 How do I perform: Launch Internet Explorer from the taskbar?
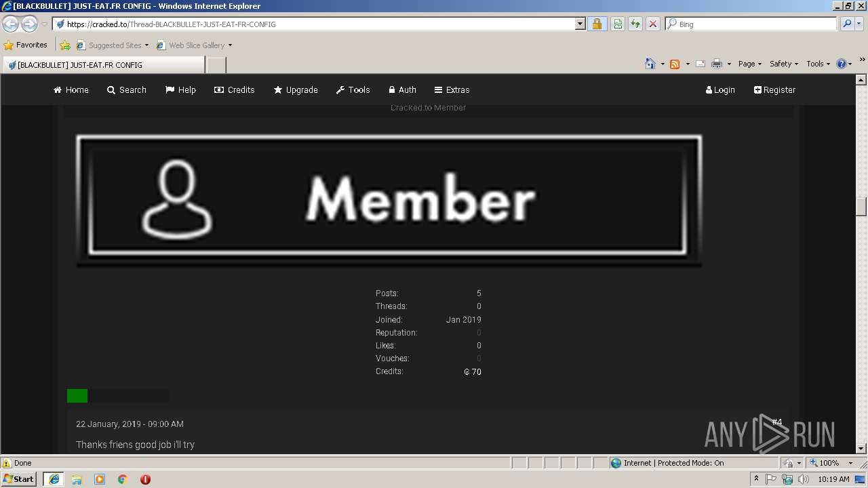click(x=54, y=479)
